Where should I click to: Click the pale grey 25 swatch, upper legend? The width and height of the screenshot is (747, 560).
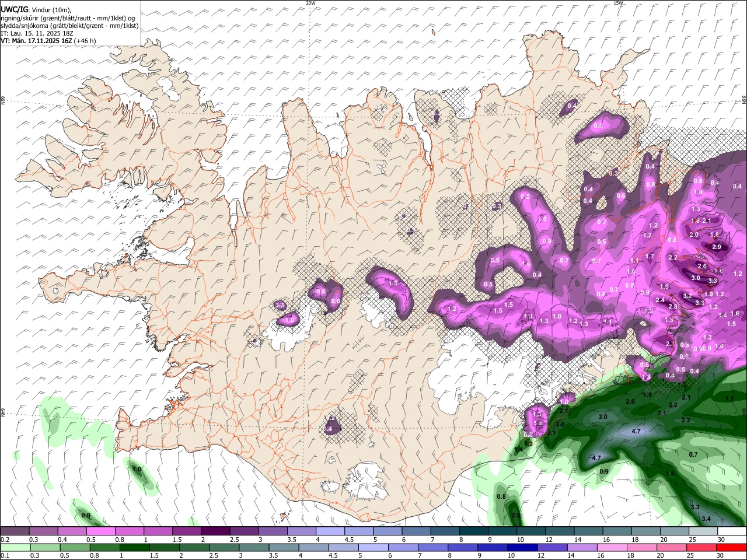pos(704,531)
